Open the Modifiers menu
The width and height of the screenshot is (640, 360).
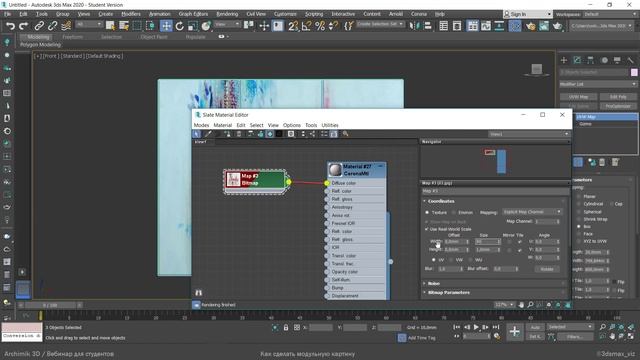[x=131, y=14]
